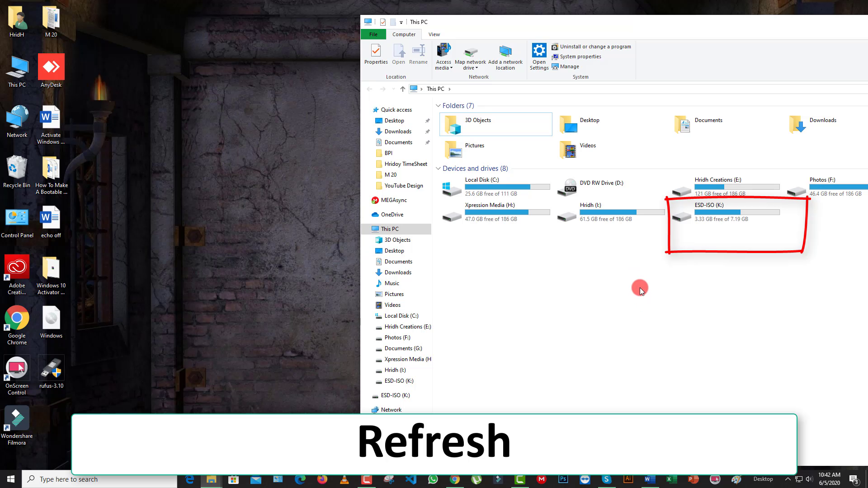868x488 pixels.
Task: Click the Local Disk (C:) usage bar
Action: (507, 187)
